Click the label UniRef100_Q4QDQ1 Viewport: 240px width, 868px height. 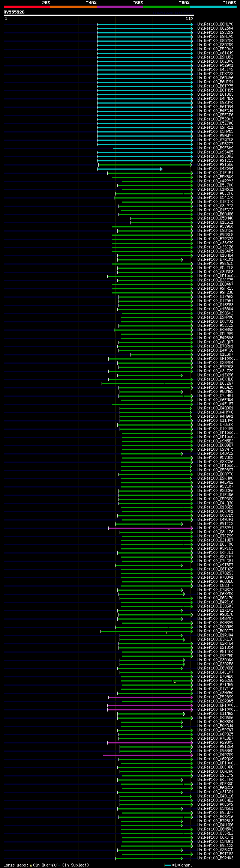coord(215,408)
